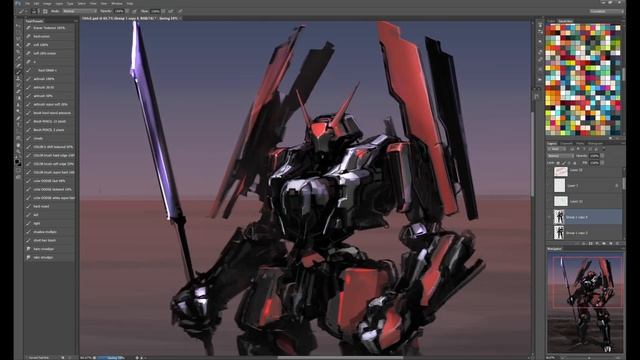Toggle pressure for size button

pos(180,11)
